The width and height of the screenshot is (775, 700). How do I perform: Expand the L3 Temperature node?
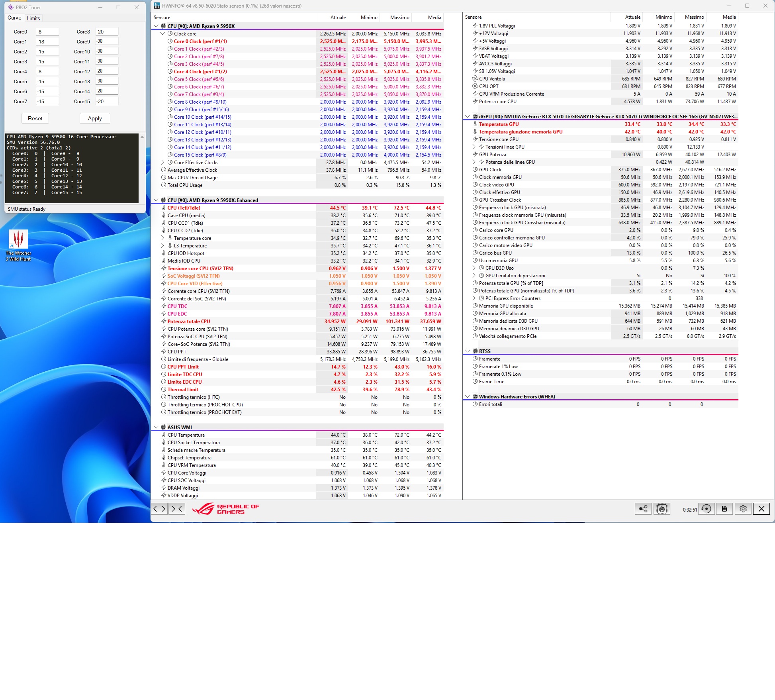coord(162,246)
